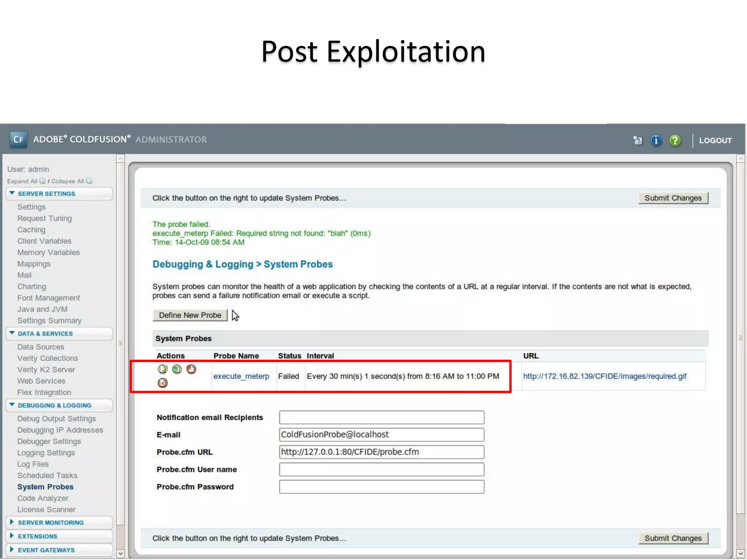Image resolution: width=747 pixels, height=560 pixels.
Task: Expand the Extensions section
Action: click(59, 536)
